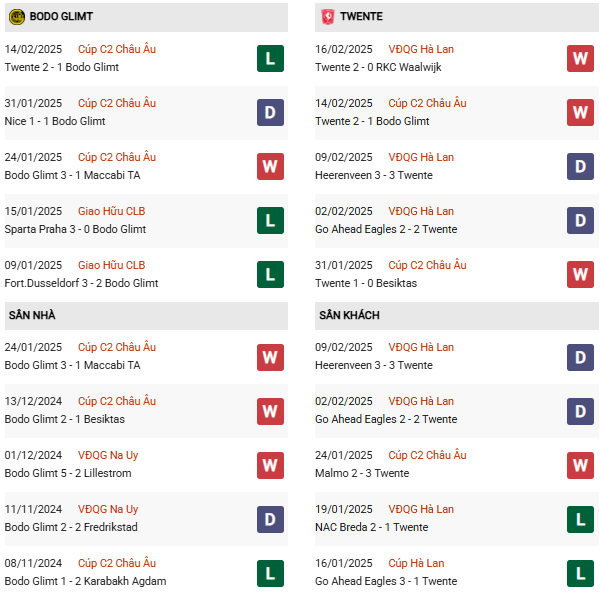Screen dimensions: 600x595
Task: Click the Fort.Dusseldorf 3 - 2 Bodo Glimt result
Action: click(81, 283)
